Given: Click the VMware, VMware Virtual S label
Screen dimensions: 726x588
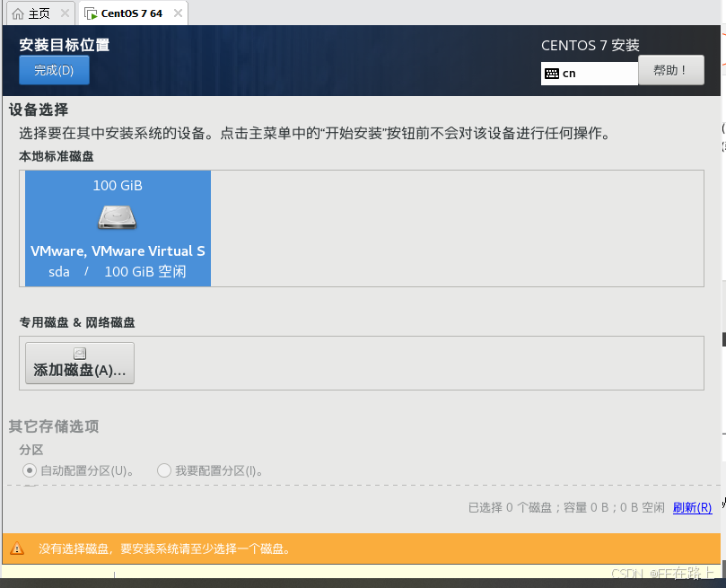Looking at the screenshot, I should pos(118,251).
